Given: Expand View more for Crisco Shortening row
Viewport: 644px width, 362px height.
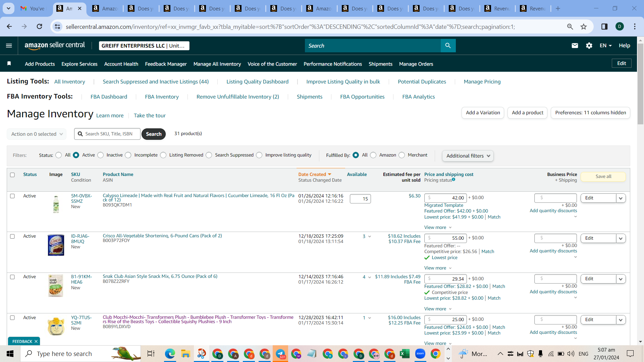Looking at the screenshot, I should tap(438, 268).
